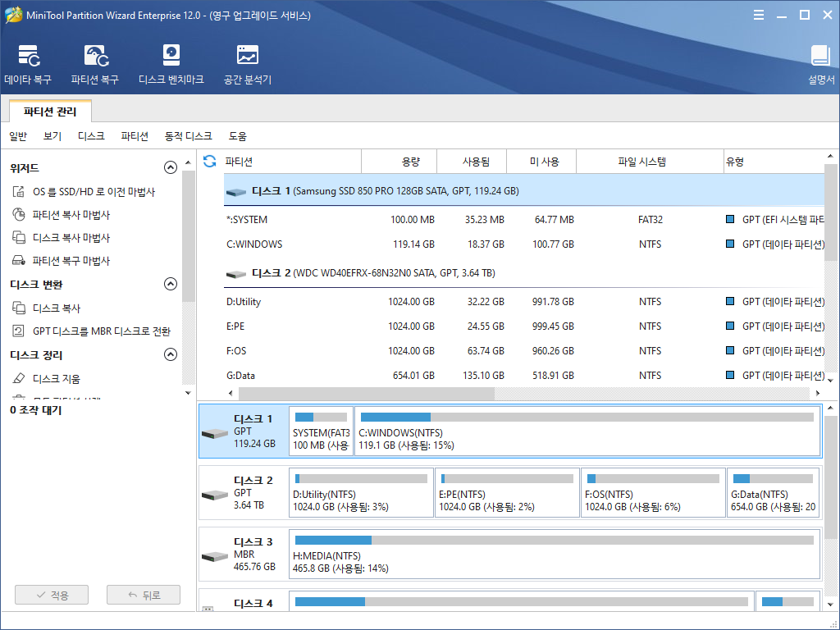Image resolution: width=840 pixels, height=630 pixels.
Task: Select the 디스크 1 Samsung SSD header row
Action: [x=524, y=190]
